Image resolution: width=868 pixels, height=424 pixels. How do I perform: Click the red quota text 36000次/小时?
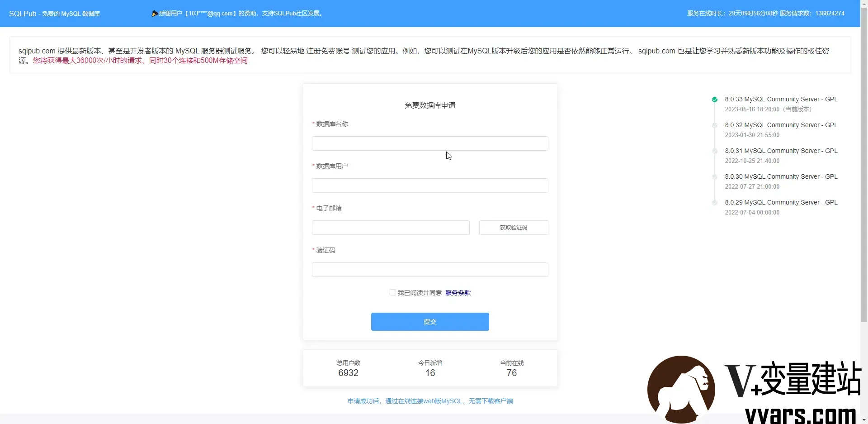(x=140, y=61)
